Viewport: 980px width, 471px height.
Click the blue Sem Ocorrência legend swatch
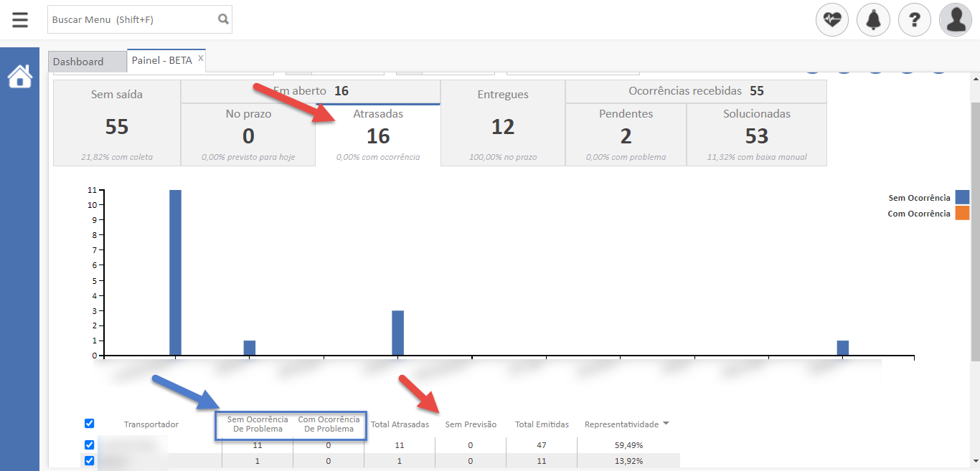(x=962, y=197)
